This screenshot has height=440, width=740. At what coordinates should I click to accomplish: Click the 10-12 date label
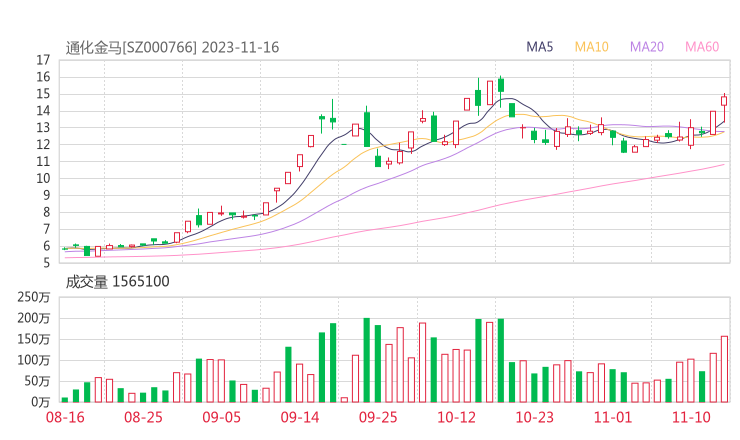point(456,417)
